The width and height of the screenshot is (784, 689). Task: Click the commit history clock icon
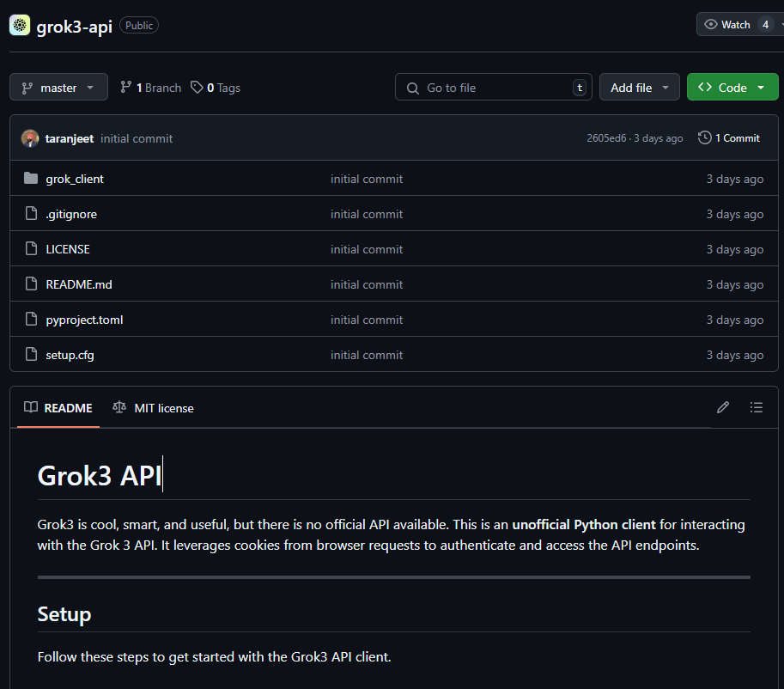pos(705,137)
